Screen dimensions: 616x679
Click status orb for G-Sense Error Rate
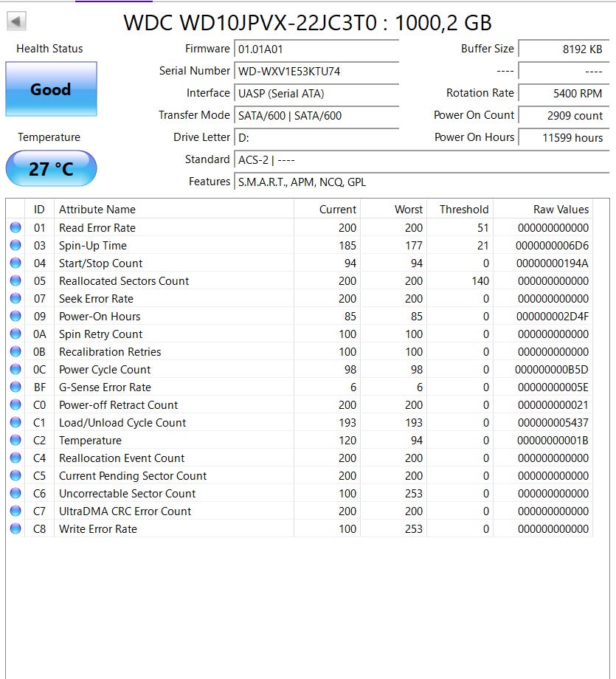point(15,387)
